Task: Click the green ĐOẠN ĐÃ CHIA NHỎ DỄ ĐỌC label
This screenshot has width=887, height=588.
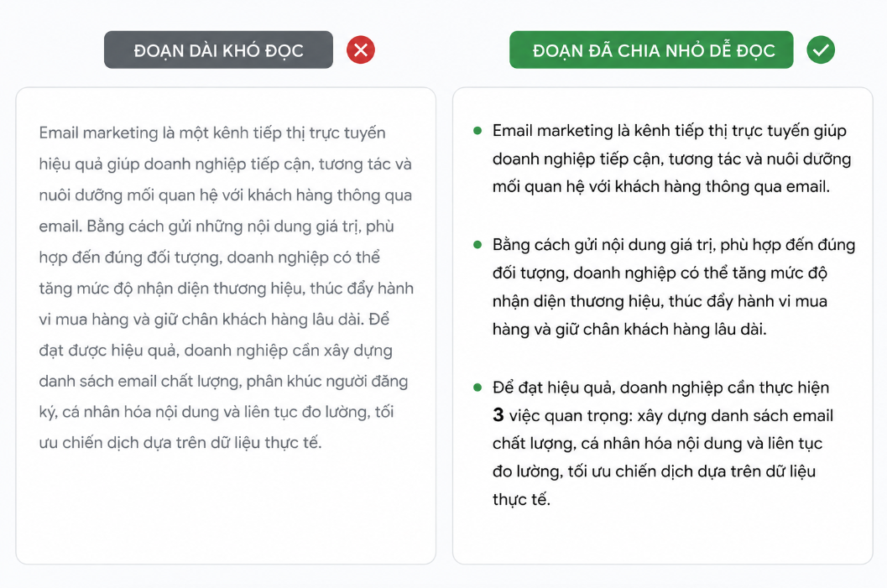Action: 651,50
